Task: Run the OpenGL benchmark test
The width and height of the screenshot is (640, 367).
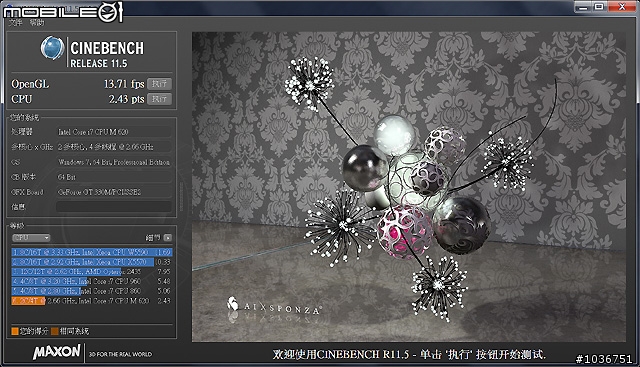Action: [159, 84]
